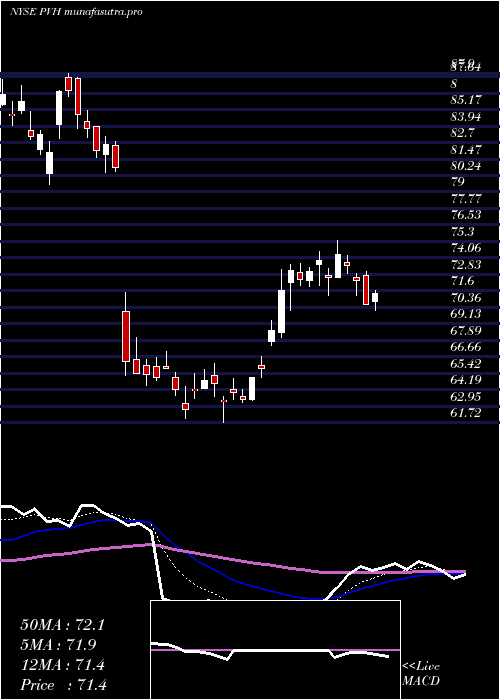Click the 71.6 price axis label

464,281
